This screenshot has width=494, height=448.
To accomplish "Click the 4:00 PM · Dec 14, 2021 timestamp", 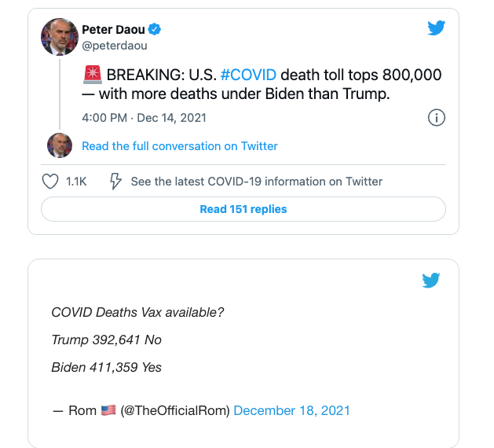I will click(144, 118).
